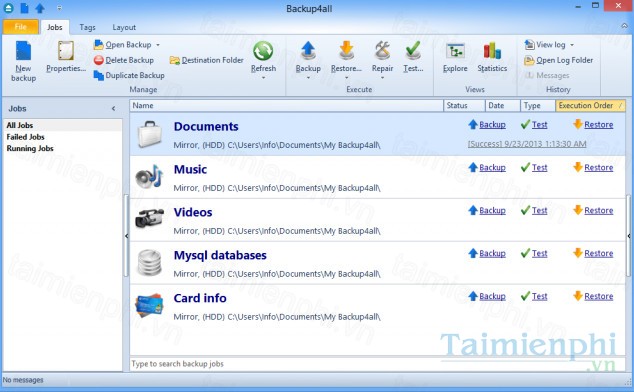
Task: Open the Properties dialog icon
Action: point(66,51)
